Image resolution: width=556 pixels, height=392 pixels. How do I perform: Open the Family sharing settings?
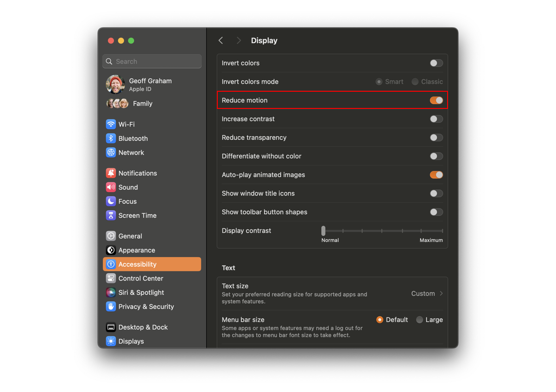142,103
